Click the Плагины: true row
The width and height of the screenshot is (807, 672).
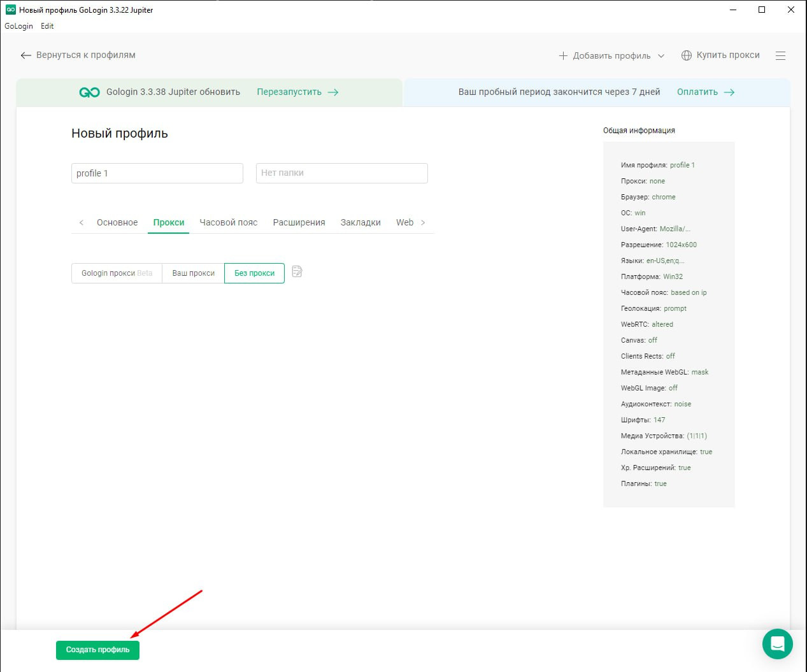click(643, 483)
